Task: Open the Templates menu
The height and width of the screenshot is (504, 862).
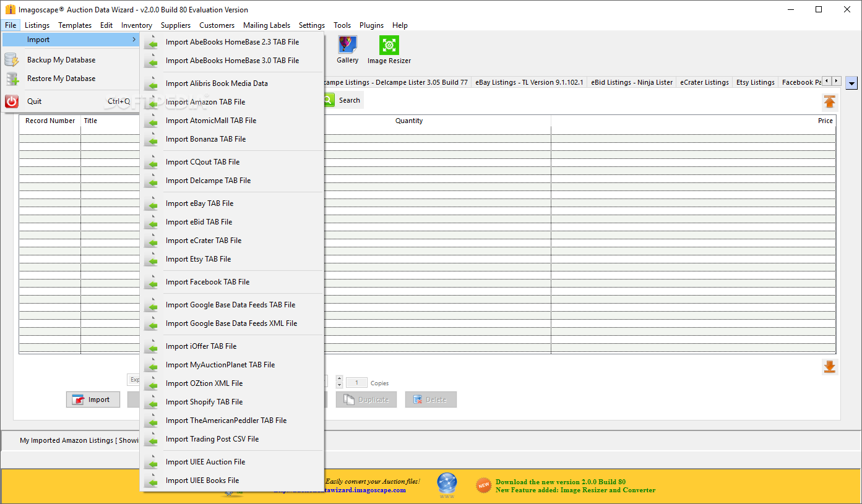Action: 75,25
